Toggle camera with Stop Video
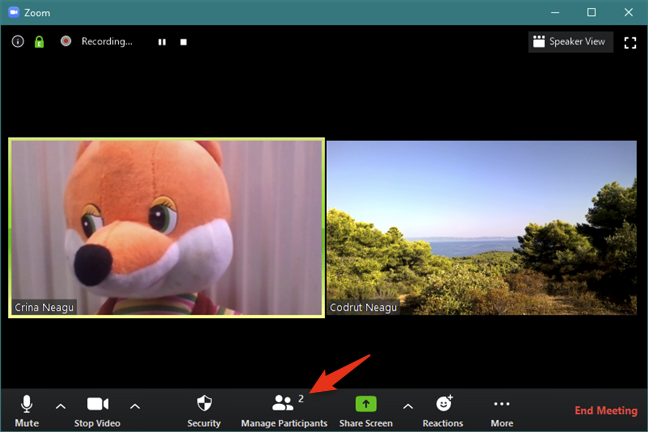This screenshot has width=648, height=432. (97, 411)
